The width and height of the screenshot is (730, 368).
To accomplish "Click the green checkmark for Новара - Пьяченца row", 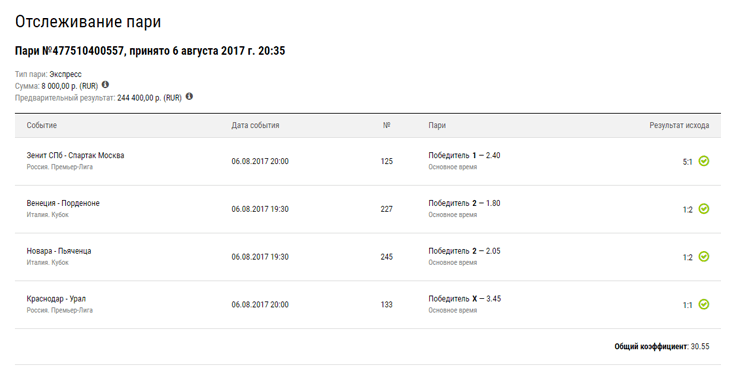I will point(704,257).
